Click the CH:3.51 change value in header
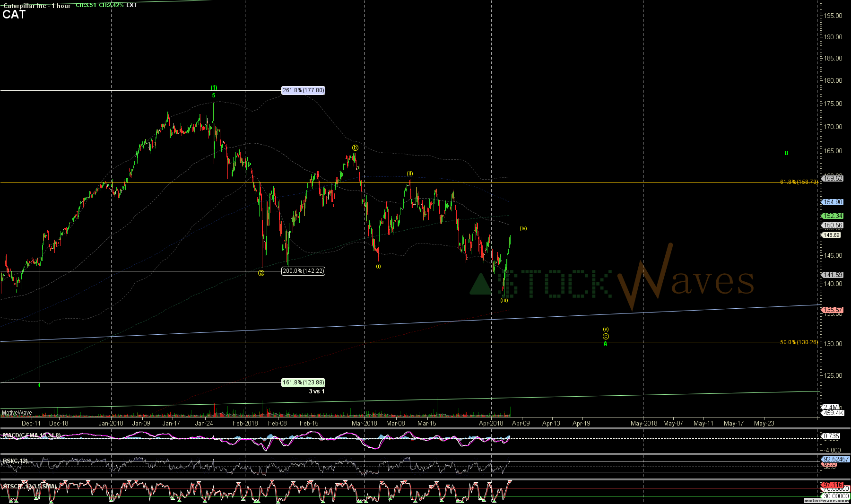The image size is (851, 504). 86,5
